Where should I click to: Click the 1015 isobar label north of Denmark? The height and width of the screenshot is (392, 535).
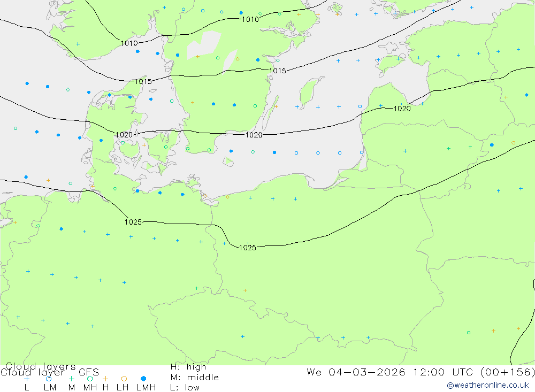[x=143, y=82]
